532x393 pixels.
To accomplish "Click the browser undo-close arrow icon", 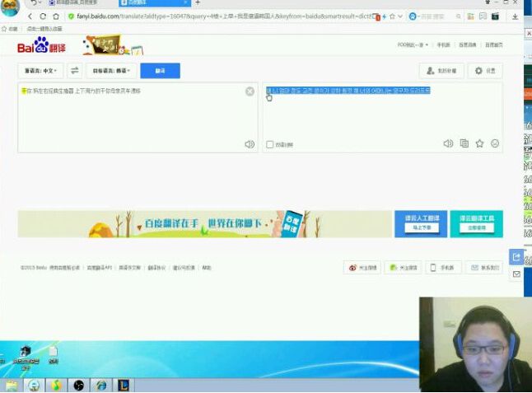I will [x=34, y=2].
